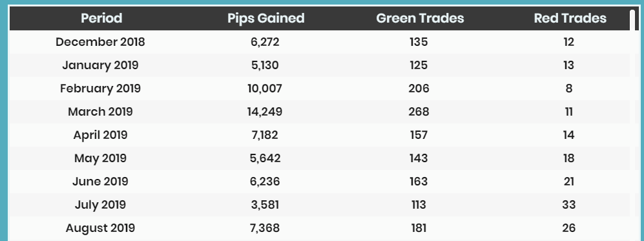Select the August 2019 period cell
The image size is (644, 241).
coord(100,228)
